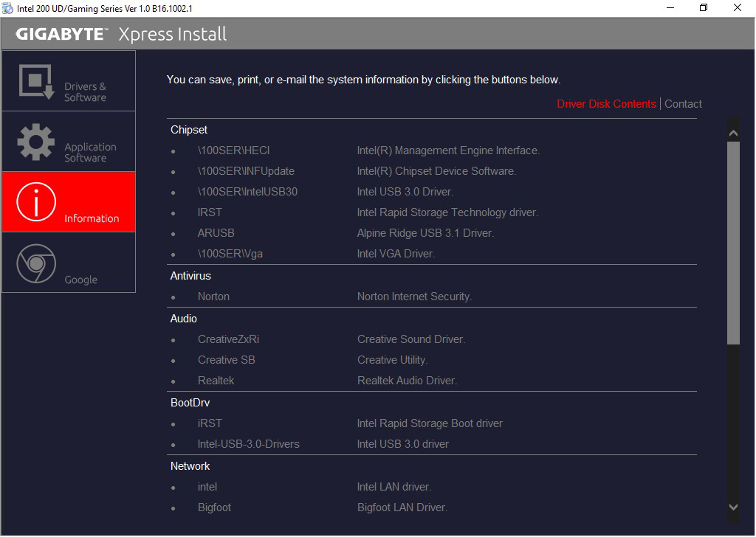The width and height of the screenshot is (756, 537).
Task: Click the scroll up arrow
Action: 733,133
